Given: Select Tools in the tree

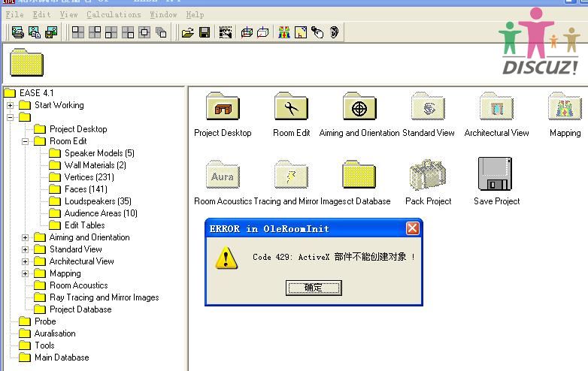Looking at the screenshot, I should pos(44,345).
